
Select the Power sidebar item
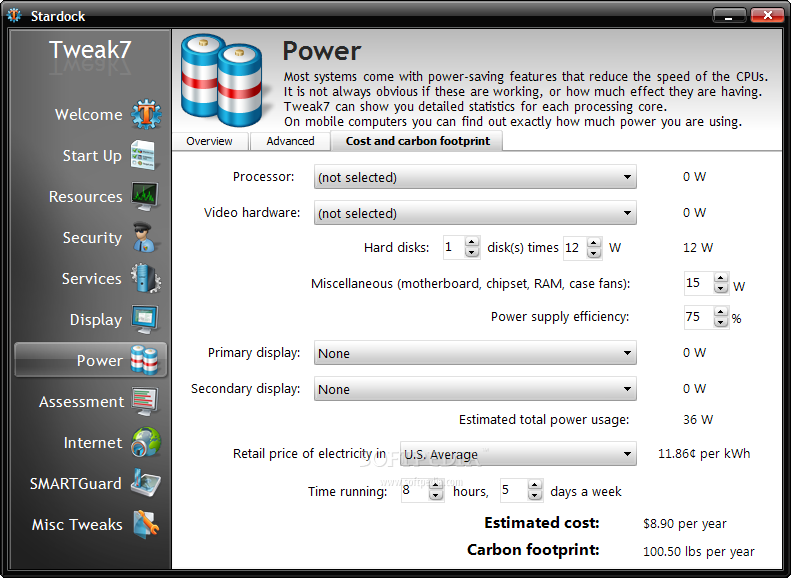(x=91, y=360)
